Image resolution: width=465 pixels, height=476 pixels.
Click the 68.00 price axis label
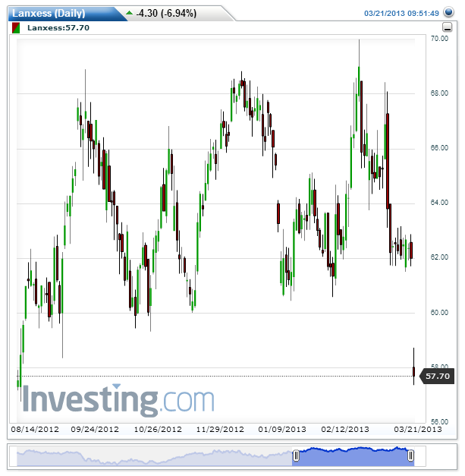(x=439, y=93)
